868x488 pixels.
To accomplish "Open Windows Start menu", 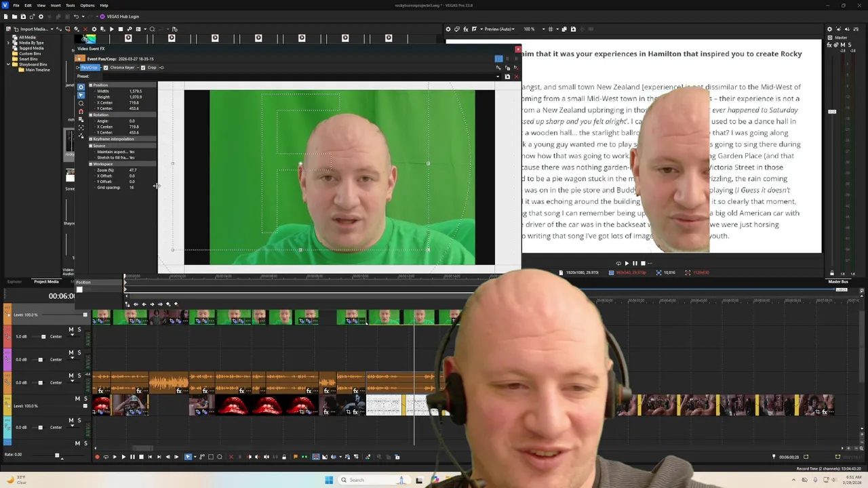I will [x=329, y=480].
